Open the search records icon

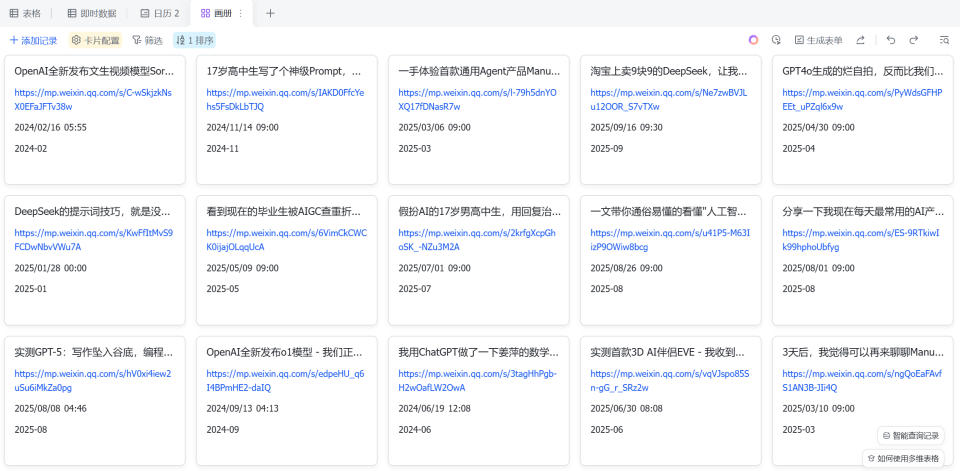pos(944,40)
